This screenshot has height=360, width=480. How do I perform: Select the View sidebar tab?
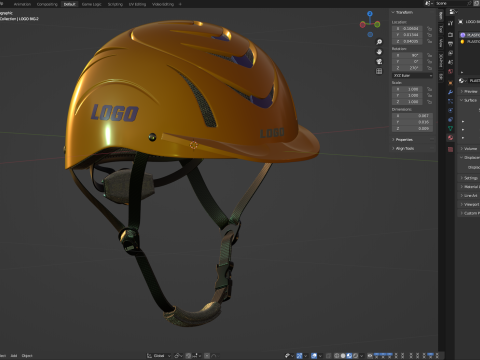pos(441,43)
